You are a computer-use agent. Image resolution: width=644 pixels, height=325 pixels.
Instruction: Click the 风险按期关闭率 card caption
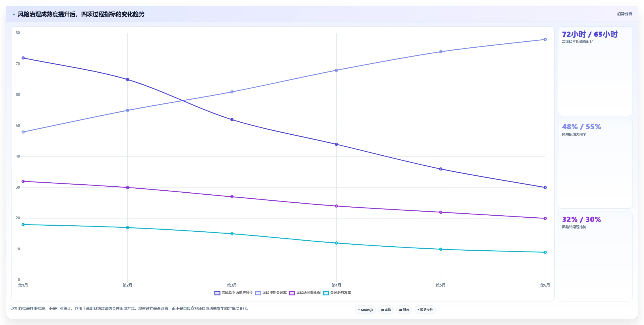pos(574,134)
